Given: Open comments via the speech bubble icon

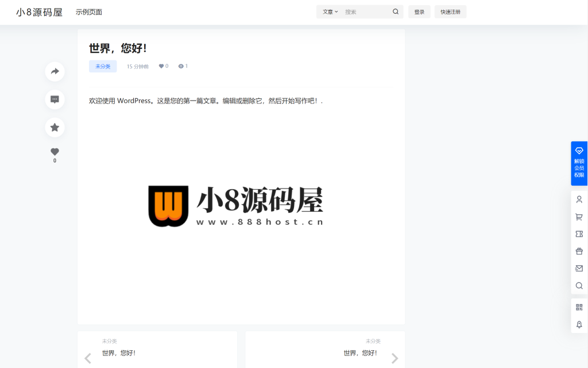Looking at the screenshot, I should pos(55,99).
